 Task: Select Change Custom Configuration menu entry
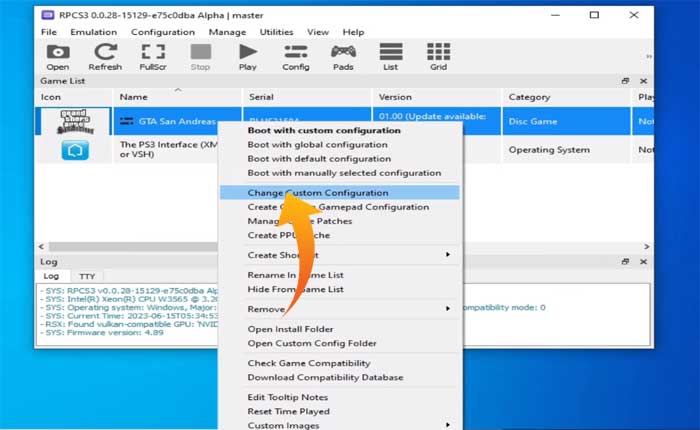(x=318, y=193)
